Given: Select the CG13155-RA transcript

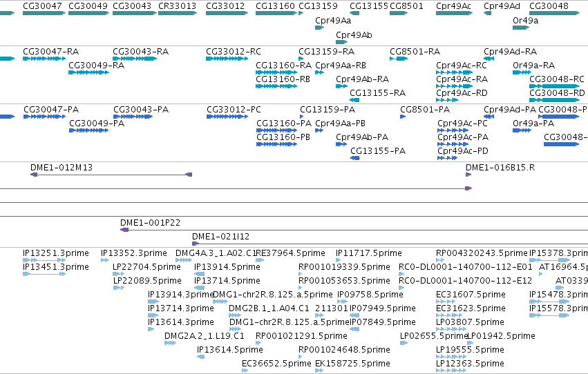Looking at the screenshot, I should [x=354, y=100].
